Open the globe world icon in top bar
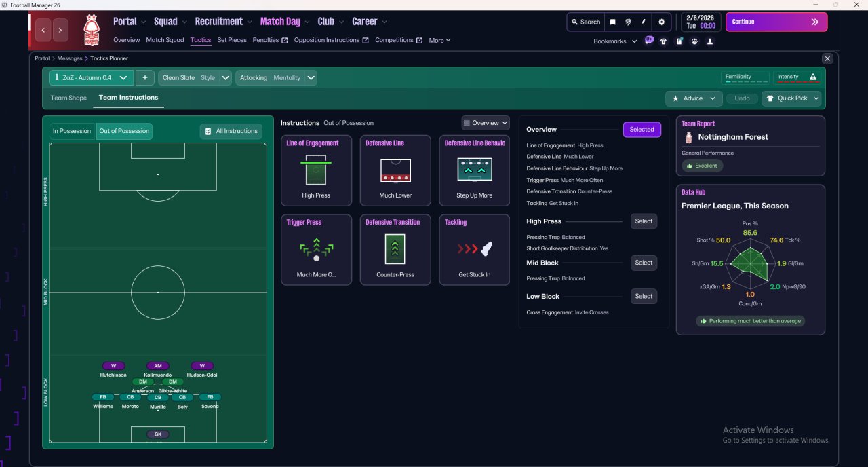Viewport: 868px width, 467px height. tap(628, 22)
